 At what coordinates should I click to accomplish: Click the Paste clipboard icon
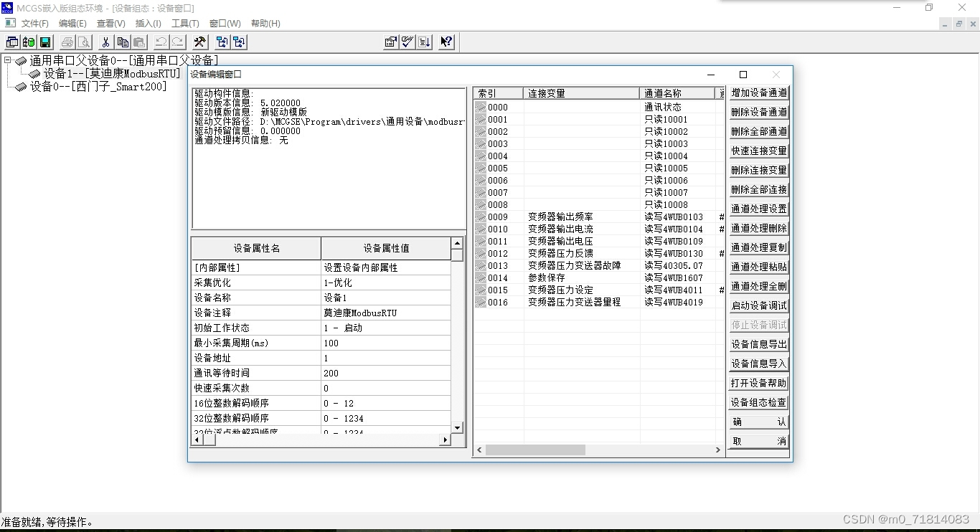[x=139, y=42]
